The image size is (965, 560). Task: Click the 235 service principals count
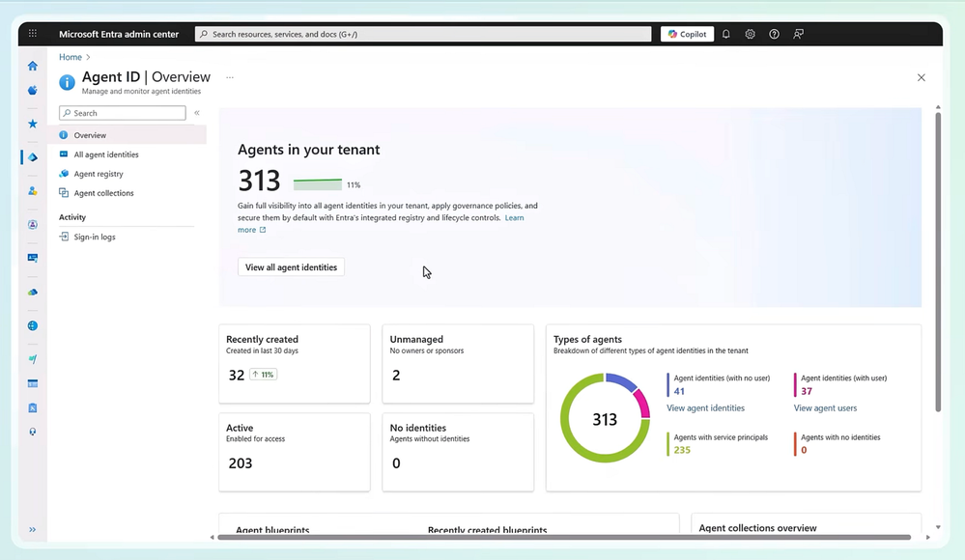click(x=682, y=450)
